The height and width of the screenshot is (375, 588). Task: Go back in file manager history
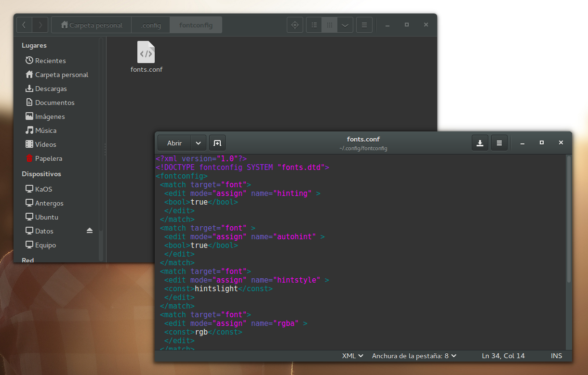click(x=24, y=25)
